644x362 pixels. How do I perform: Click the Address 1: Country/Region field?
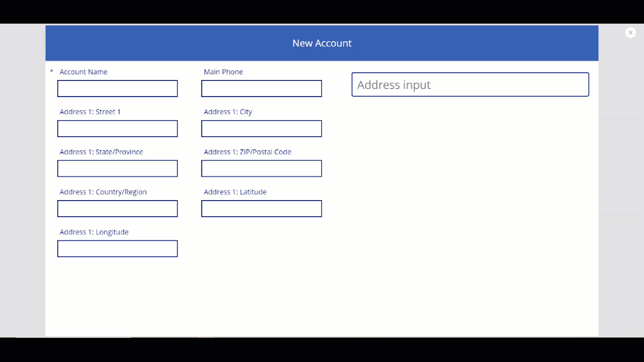(x=117, y=208)
